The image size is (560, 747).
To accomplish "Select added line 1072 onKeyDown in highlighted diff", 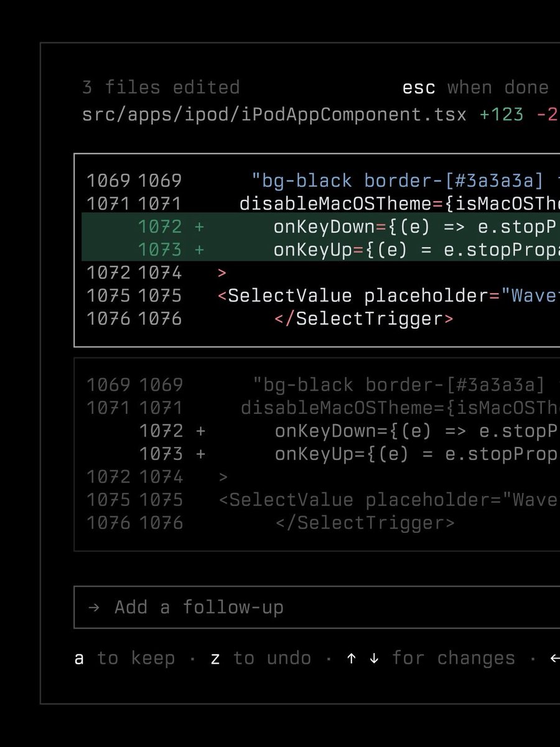I will point(320,226).
